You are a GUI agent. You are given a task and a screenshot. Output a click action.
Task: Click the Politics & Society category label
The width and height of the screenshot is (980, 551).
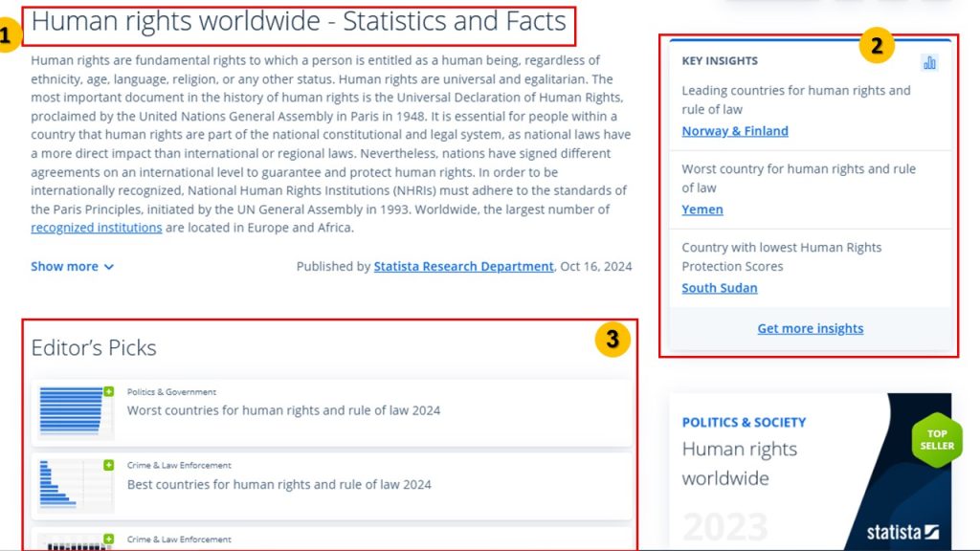(744, 422)
